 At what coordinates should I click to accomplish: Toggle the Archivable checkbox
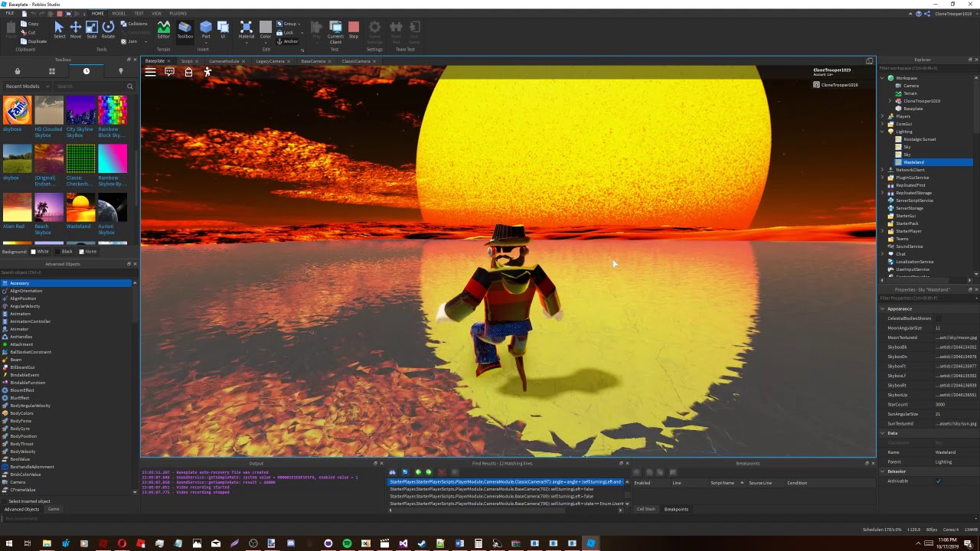(938, 481)
